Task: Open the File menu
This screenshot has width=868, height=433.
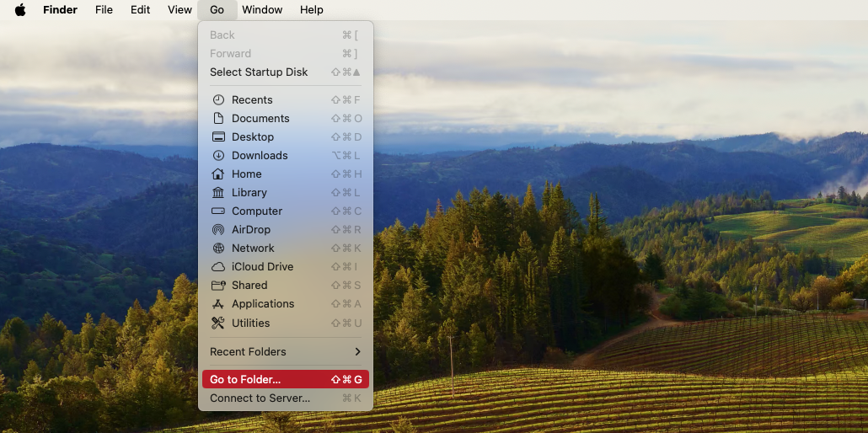Action: pyautogui.click(x=104, y=10)
